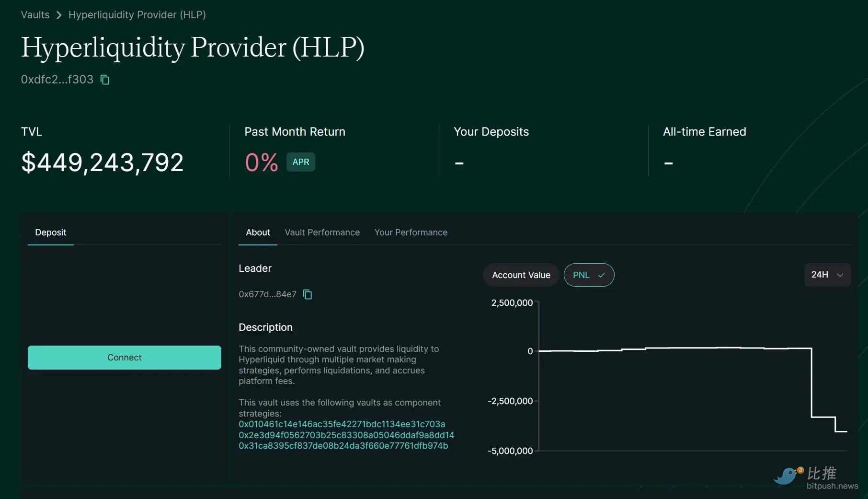Switch to the Vault Performance tab
868x499 pixels.
click(322, 232)
